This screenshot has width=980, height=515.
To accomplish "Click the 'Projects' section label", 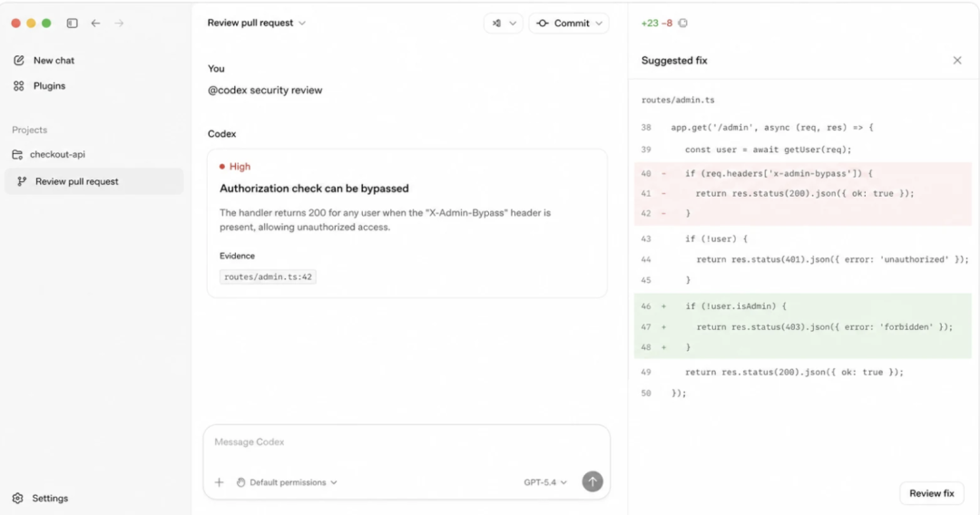I will [29, 130].
